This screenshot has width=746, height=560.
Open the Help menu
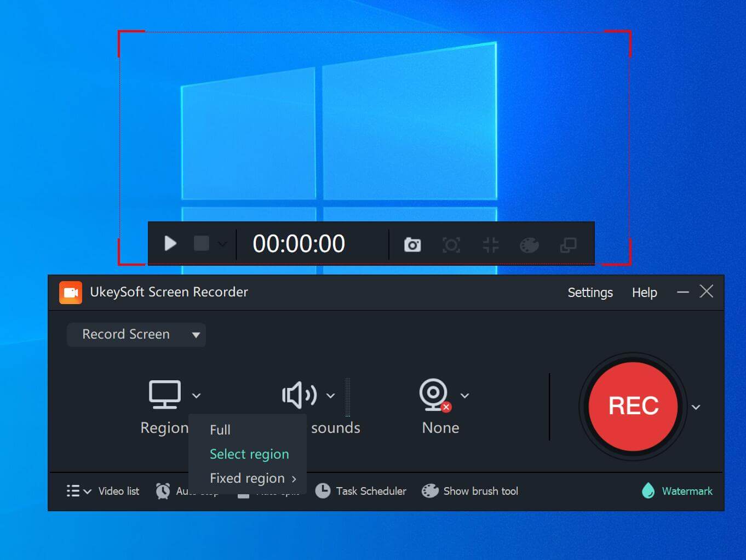tap(644, 293)
